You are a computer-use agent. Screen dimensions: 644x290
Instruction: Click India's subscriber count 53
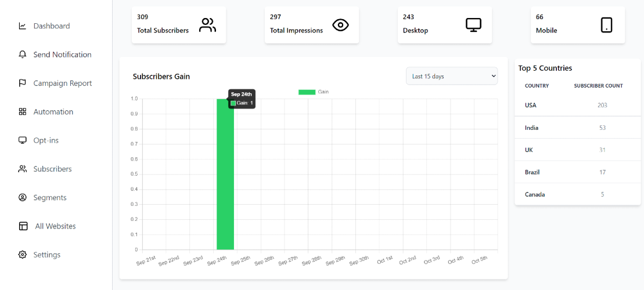pos(603,128)
